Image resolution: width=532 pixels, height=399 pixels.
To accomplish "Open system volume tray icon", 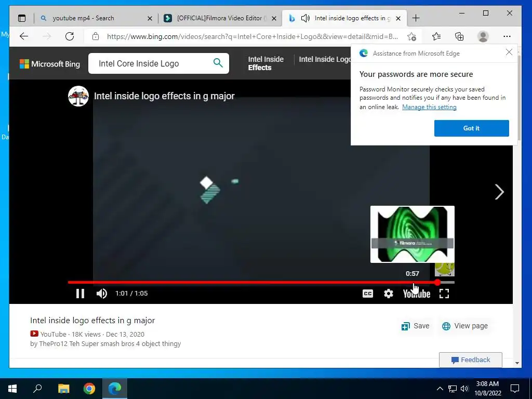I will [464, 389].
